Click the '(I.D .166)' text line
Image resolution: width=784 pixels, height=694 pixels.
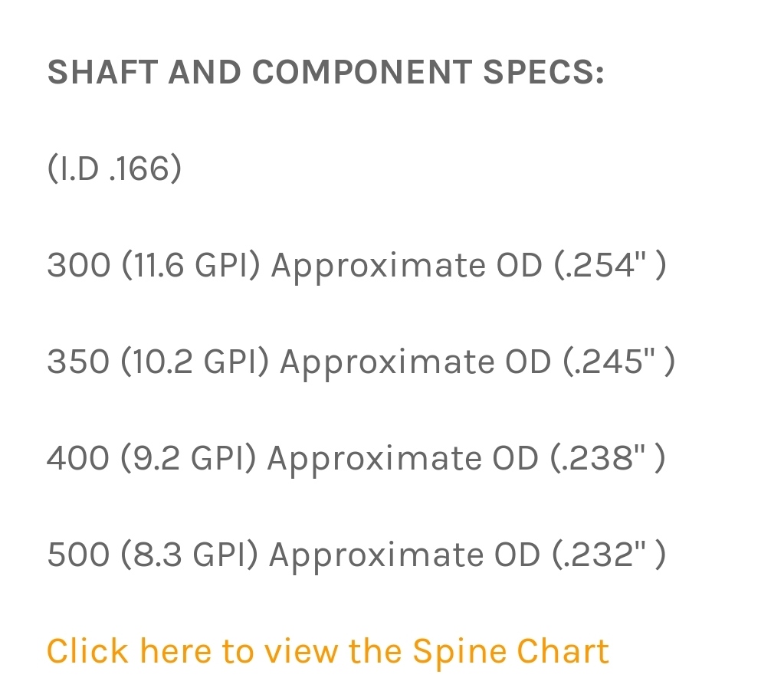coord(114,169)
